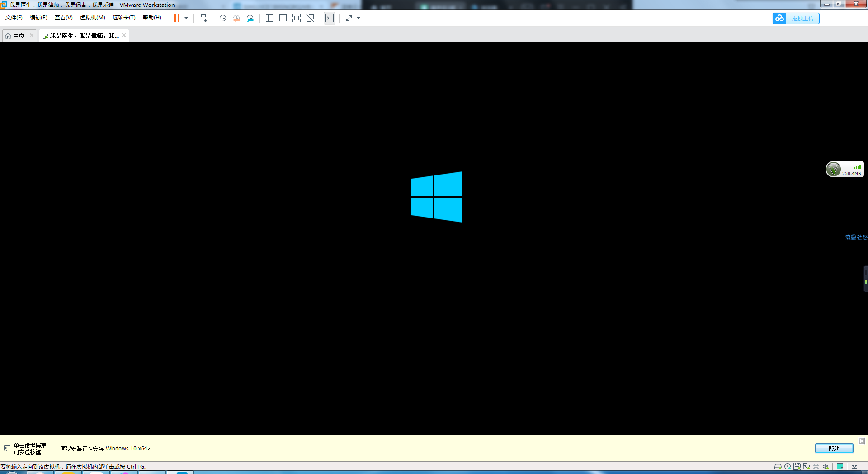Click the install tools download icon
Viewport: 868px width, 474px height.
point(854,466)
